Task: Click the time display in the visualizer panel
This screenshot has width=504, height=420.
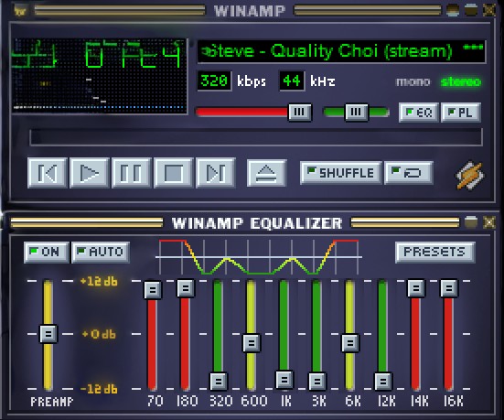Action: click(x=99, y=54)
